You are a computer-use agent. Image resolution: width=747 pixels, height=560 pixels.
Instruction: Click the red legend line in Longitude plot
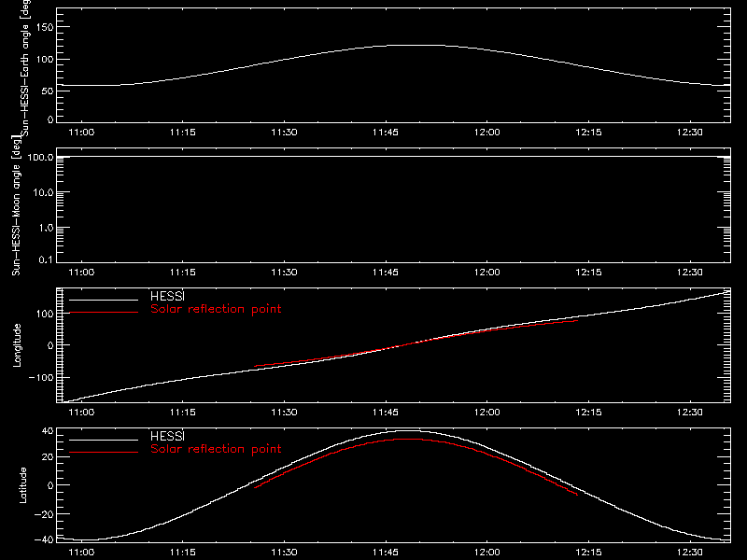coord(104,313)
